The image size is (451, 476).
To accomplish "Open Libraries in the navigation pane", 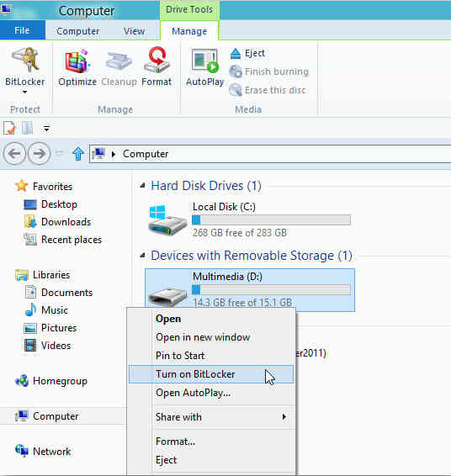I will click(x=43, y=275).
